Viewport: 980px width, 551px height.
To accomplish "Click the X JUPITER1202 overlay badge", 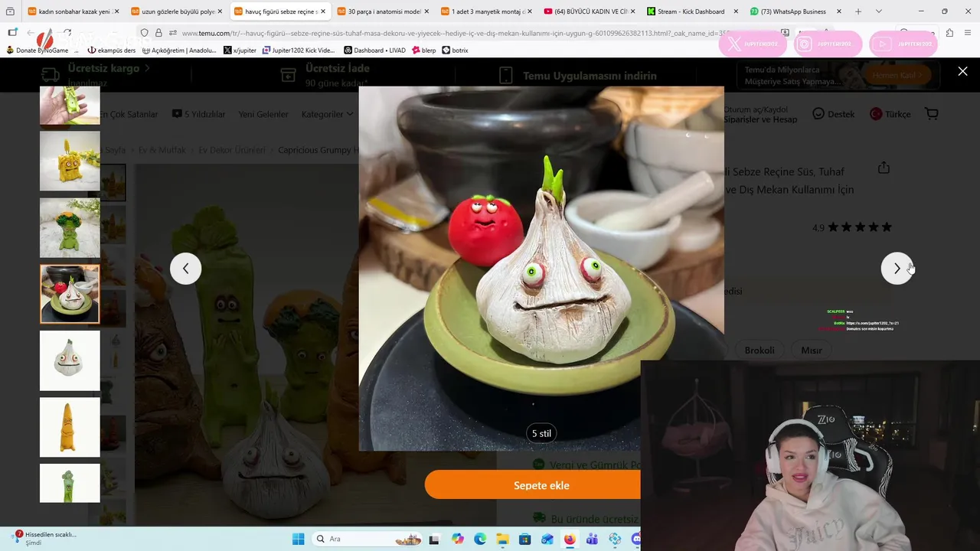I will pyautogui.click(x=753, y=44).
